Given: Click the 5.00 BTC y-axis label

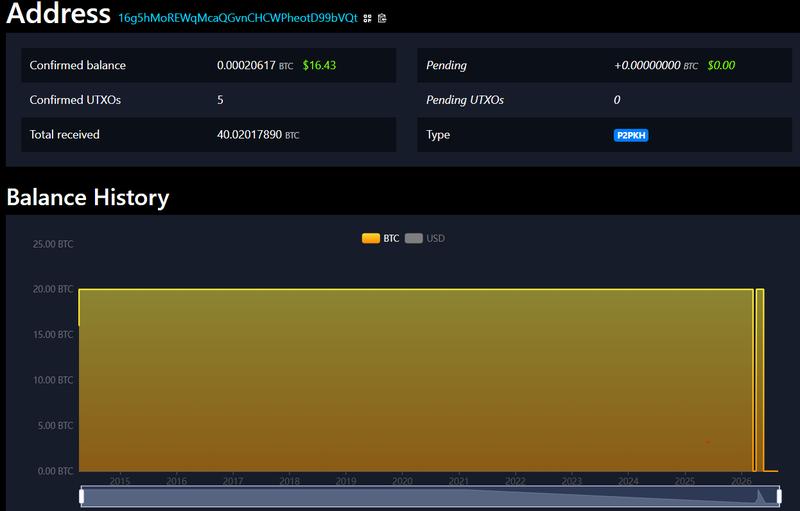Looking at the screenshot, I should point(55,425).
